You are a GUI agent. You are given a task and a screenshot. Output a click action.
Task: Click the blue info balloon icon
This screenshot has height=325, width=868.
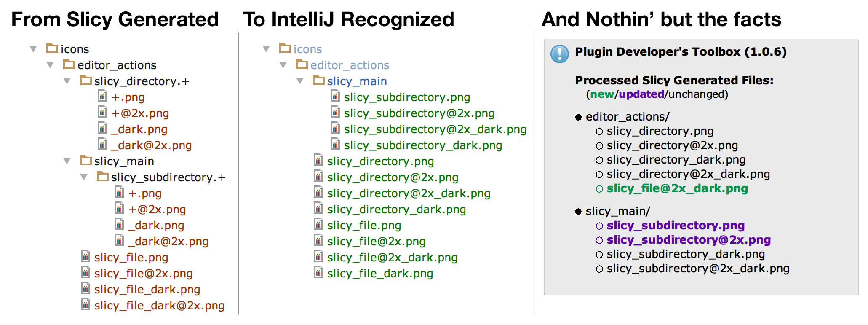click(560, 54)
